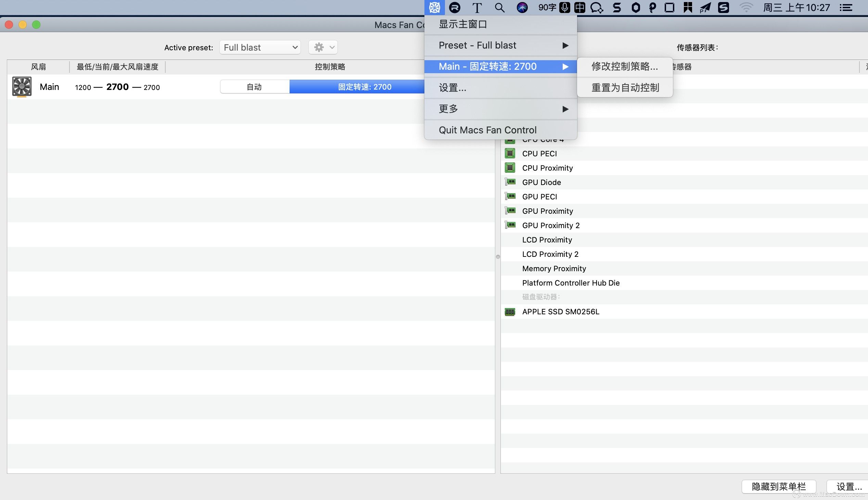
Task: Click the chat bubble icon in menu bar
Action: click(597, 8)
